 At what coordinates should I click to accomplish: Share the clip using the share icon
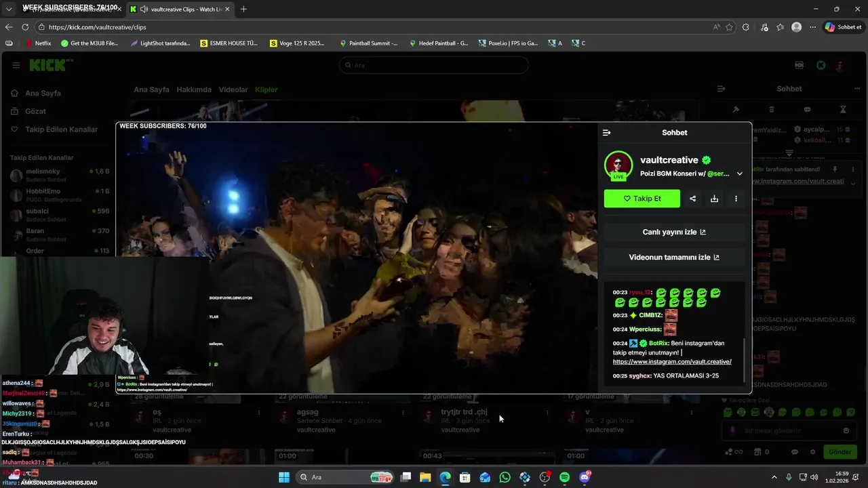point(692,199)
